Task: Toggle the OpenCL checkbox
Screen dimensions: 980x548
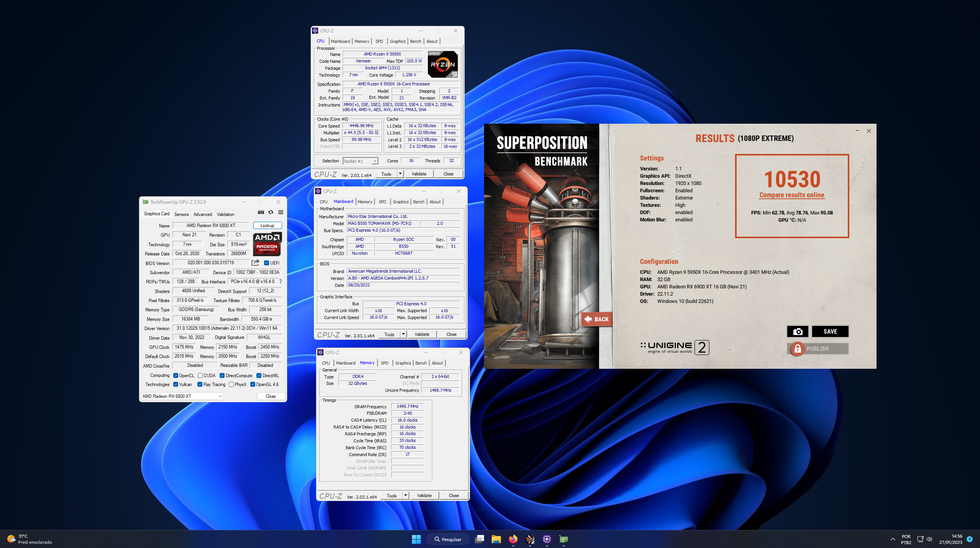Action: click(x=176, y=375)
